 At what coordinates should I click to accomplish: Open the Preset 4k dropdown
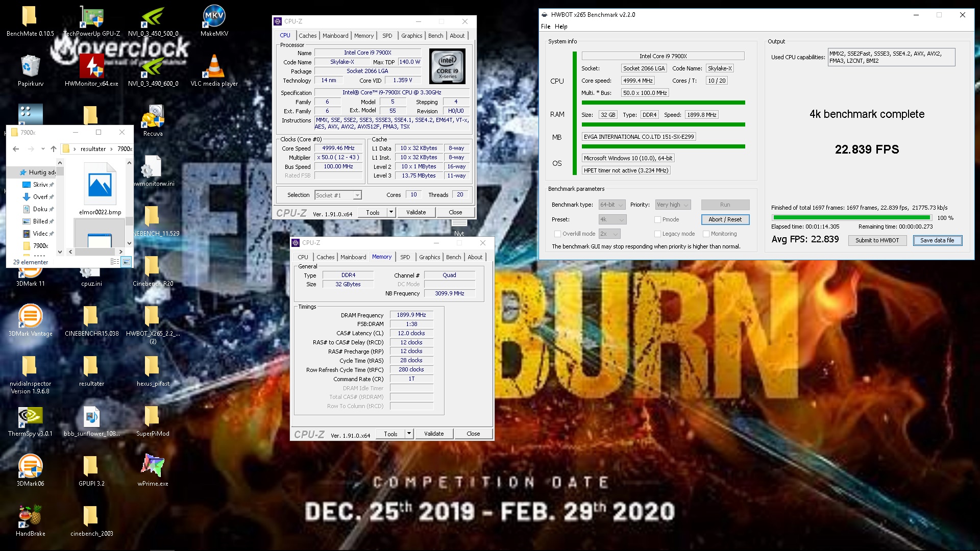(612, 219)
